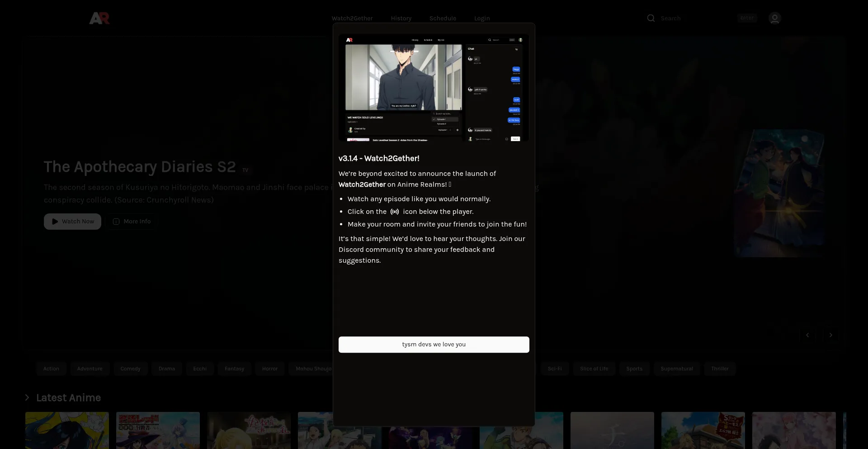
Task: Select the Drama genre tag
Action: click(167, 369)
